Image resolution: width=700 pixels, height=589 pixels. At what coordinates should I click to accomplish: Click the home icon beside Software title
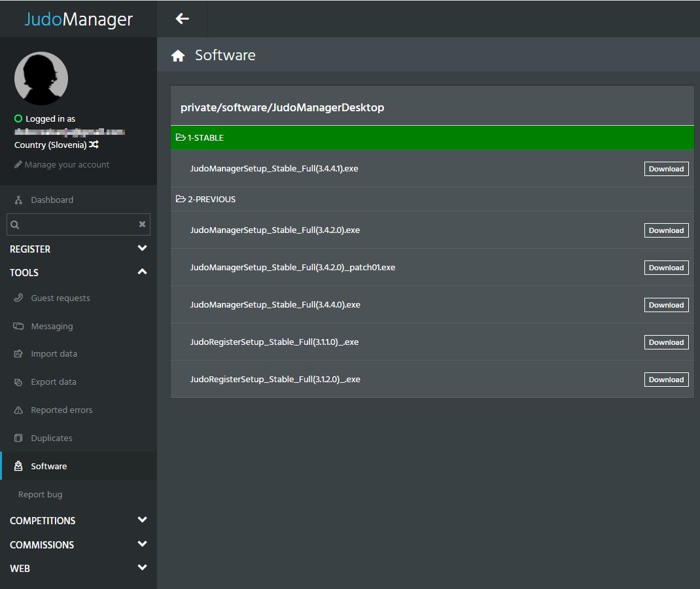(178, 56)
